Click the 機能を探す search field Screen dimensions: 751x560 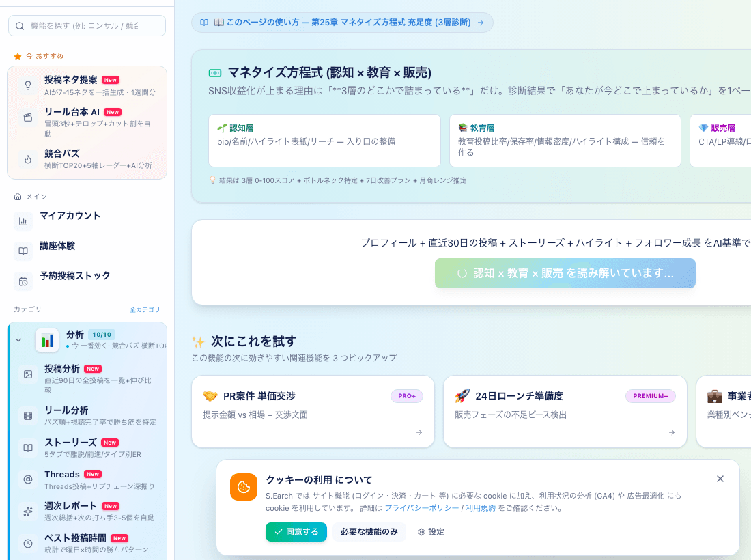[87, 26]
